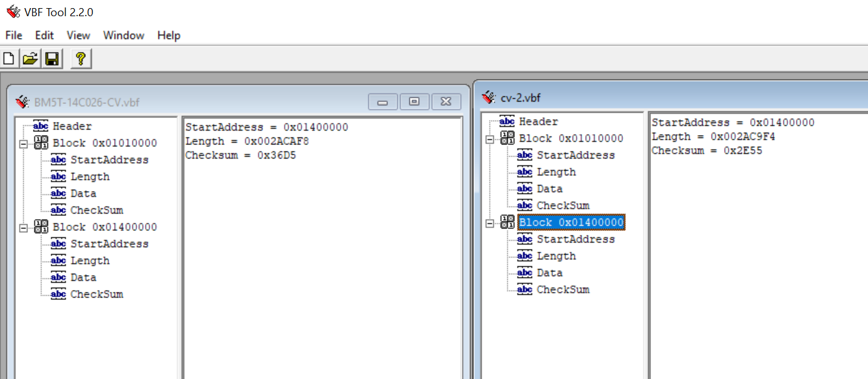Click the yellow Help question mark icon
Image resolution: width=868 pixels, height=379 pixels.
coord(80,59)
